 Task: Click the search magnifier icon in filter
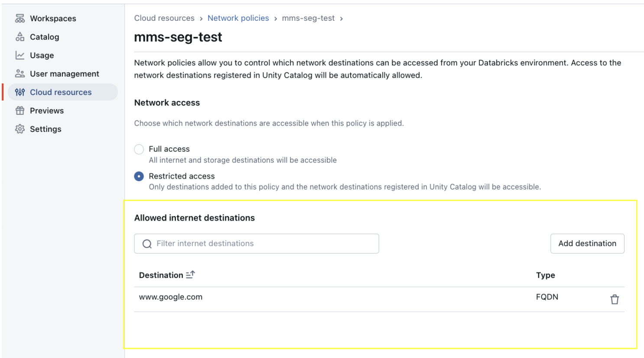pos(147,244)
